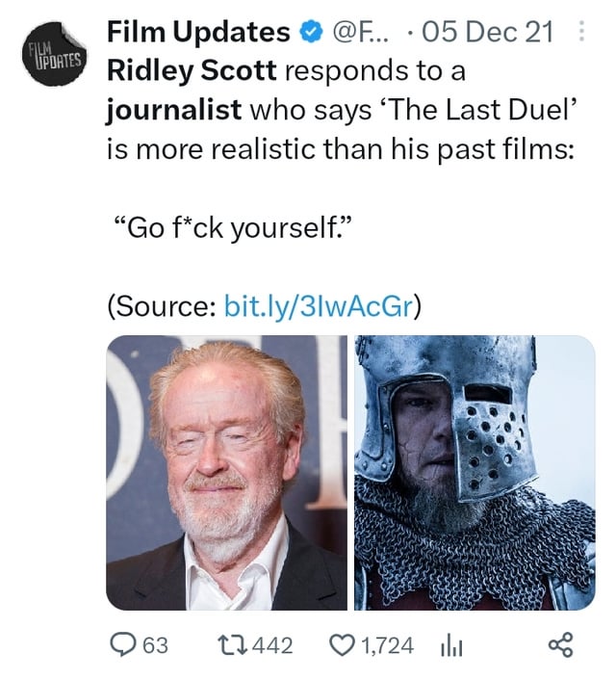Click the retweet arrows icon
This screenshot has height=679, width=616.
(x=233, y=644)
